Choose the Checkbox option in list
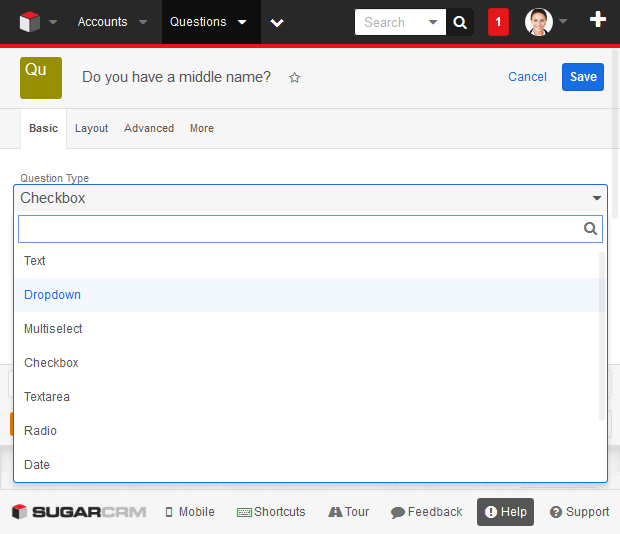The image size is (620, 534). 310,363
